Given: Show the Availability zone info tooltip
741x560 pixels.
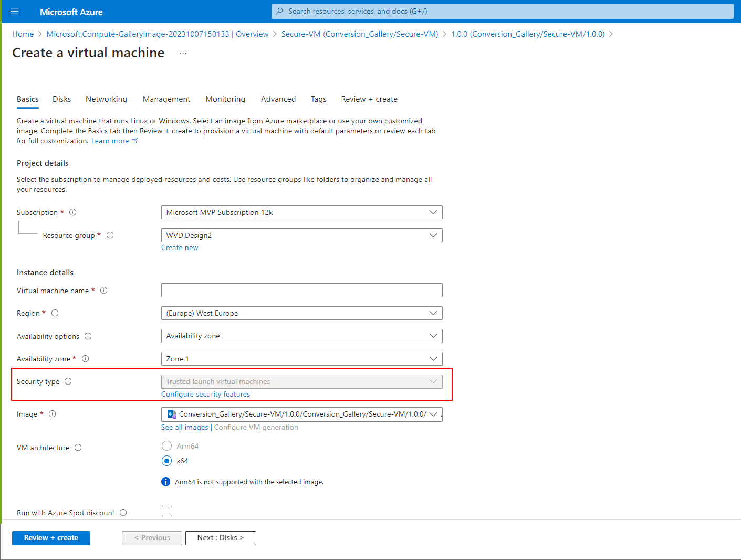Looking at the screenshot, I should (x=86, y=359).
